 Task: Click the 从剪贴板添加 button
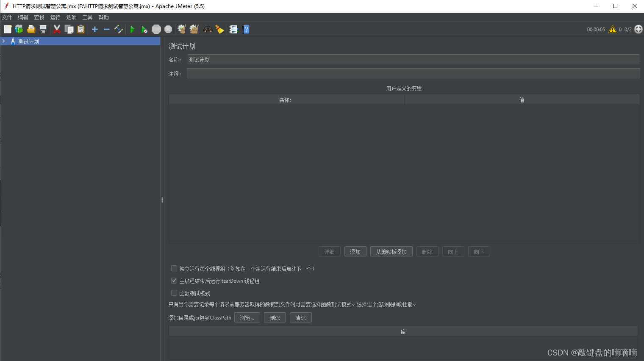click(391, 252)
